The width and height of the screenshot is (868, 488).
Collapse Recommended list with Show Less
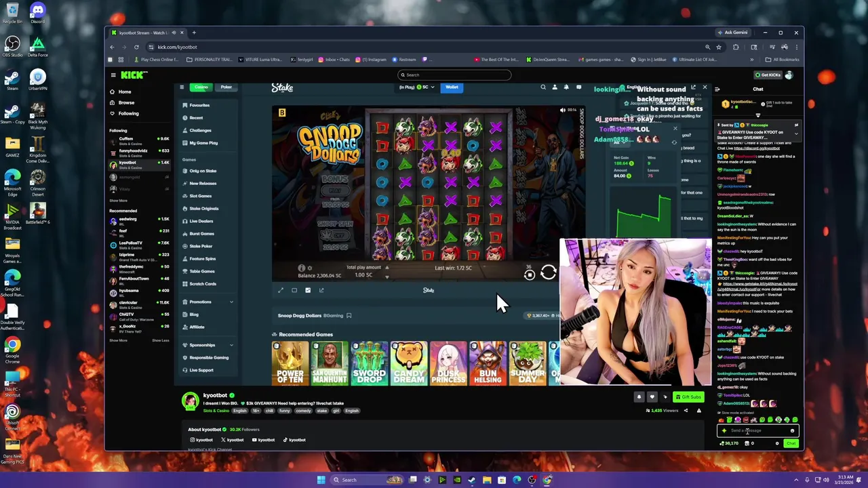pyautogui.click(x=161, y=340)
